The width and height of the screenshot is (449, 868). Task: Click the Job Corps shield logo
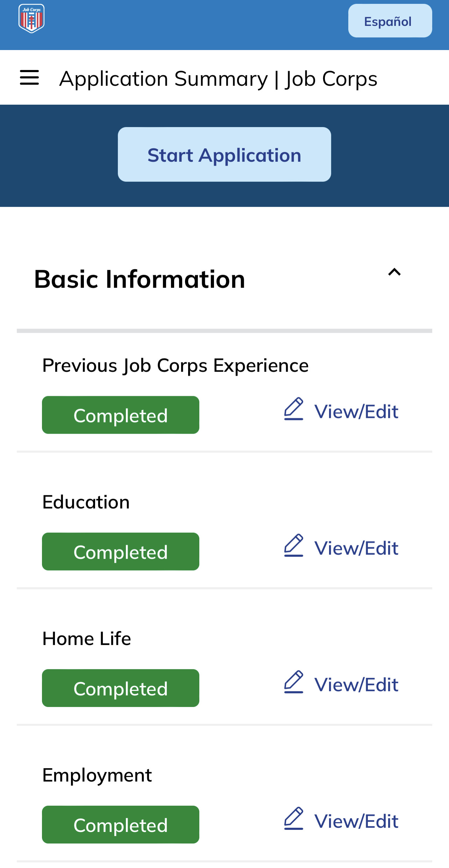[31, 19]
